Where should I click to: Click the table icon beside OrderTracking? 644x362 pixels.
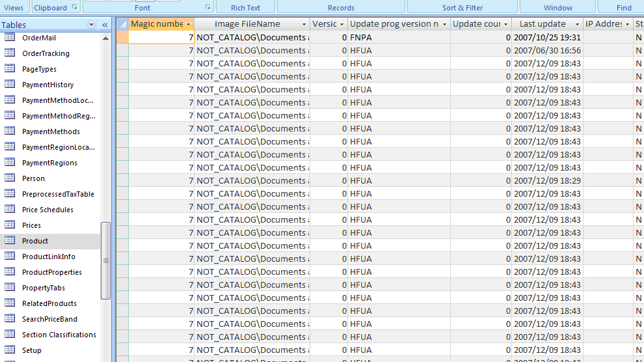pos(10,53)
